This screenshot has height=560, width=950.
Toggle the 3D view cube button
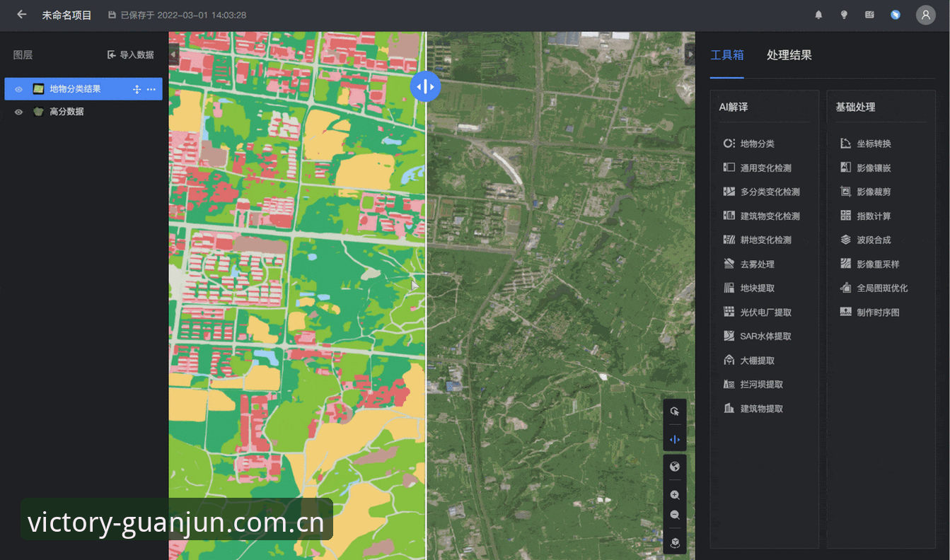click(x=675, y=542)
